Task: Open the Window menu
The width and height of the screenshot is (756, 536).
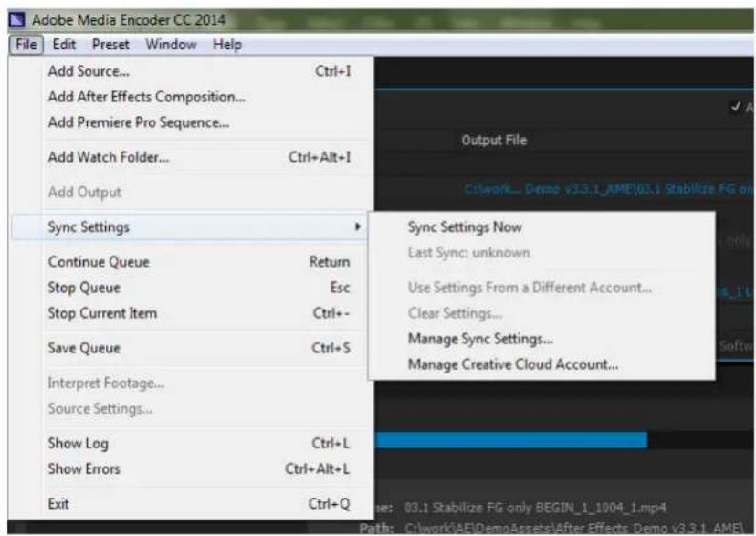Action: tap(171, 45)
